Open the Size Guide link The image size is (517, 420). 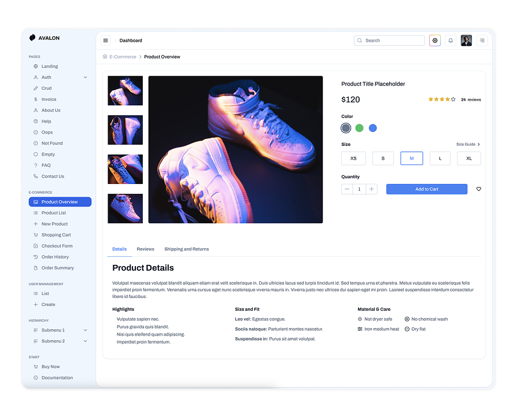click(468, 144)
